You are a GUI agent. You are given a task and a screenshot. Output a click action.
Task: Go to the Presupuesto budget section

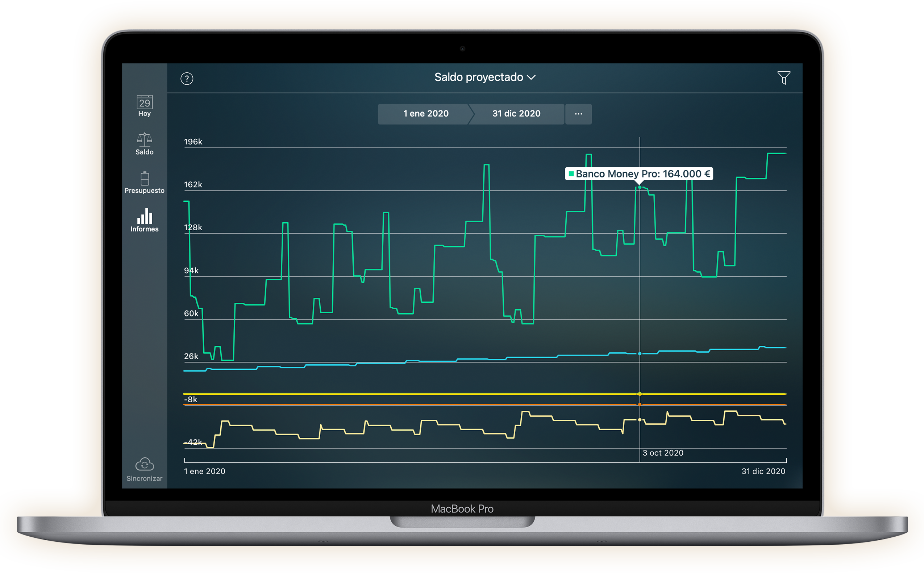click(x=144, y=183)
